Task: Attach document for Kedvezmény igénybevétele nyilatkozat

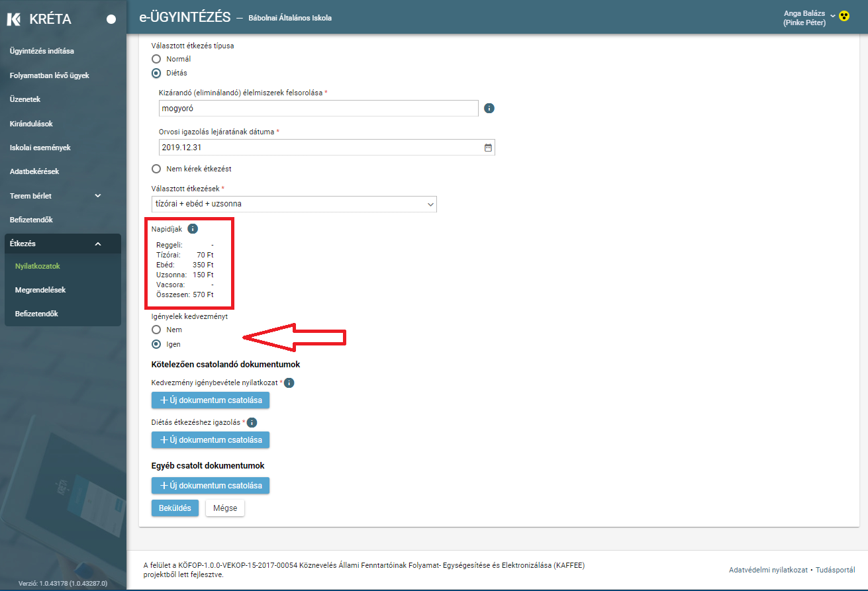Action: (x=211, y=400)
